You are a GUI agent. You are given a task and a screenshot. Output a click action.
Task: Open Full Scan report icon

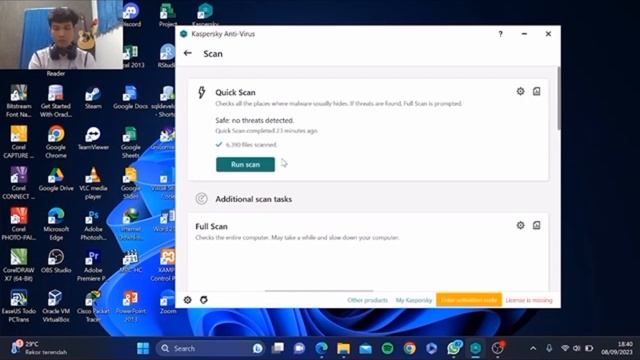536,225
